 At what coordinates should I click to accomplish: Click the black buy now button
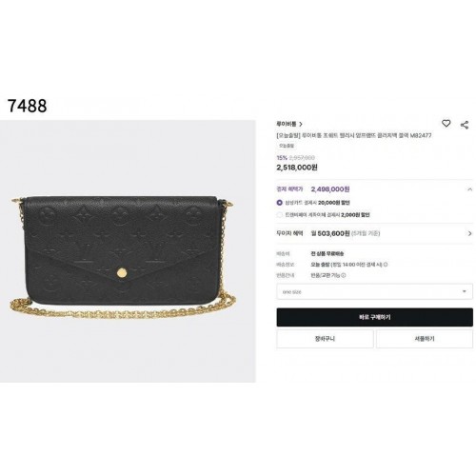coord(374,317)
